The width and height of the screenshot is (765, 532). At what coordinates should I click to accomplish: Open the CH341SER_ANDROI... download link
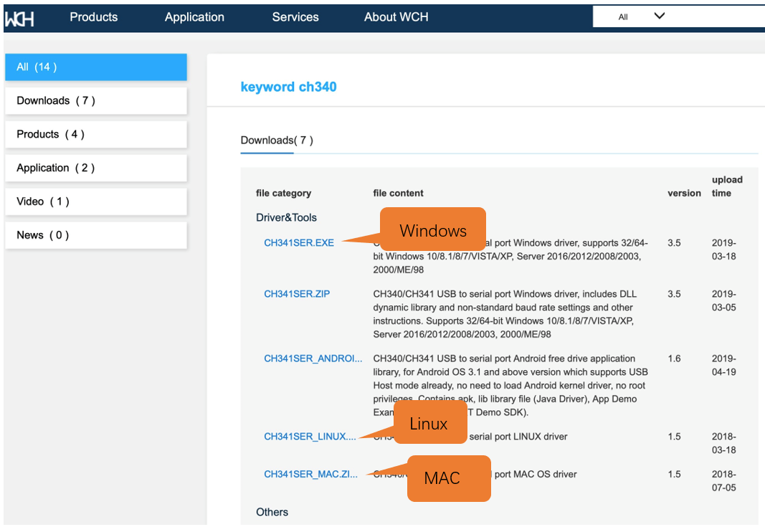click(313, 358)
